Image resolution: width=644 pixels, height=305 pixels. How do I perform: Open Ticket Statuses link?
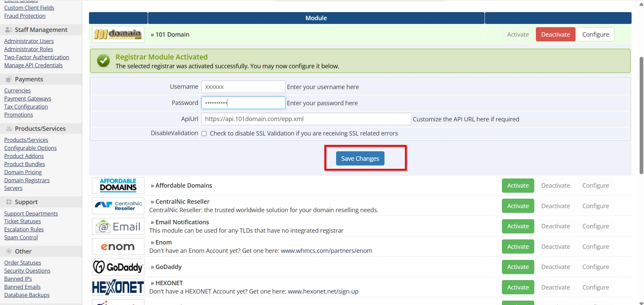22,221
